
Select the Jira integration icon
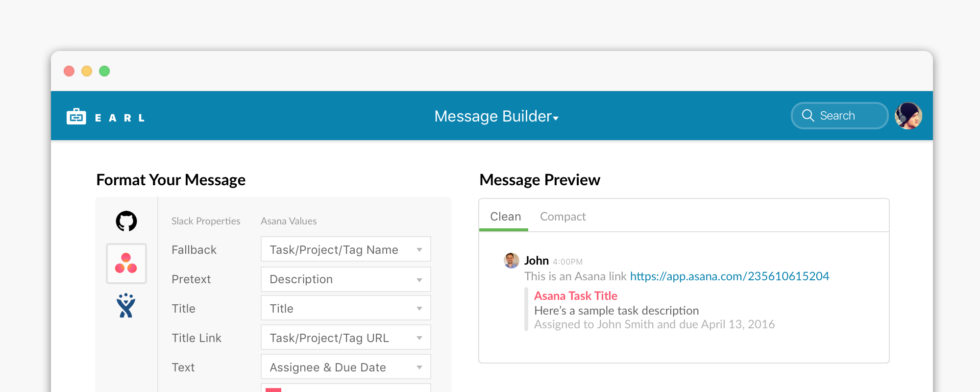coord(126,305)
